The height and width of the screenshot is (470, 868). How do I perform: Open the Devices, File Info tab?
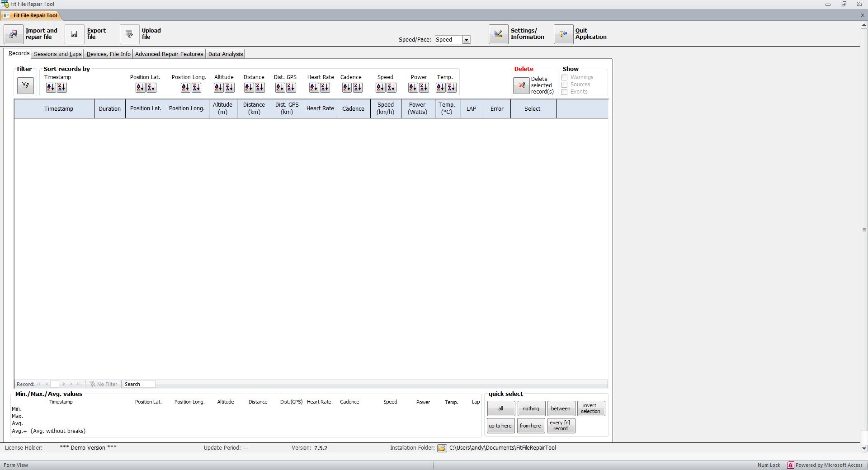pos(108,54)
